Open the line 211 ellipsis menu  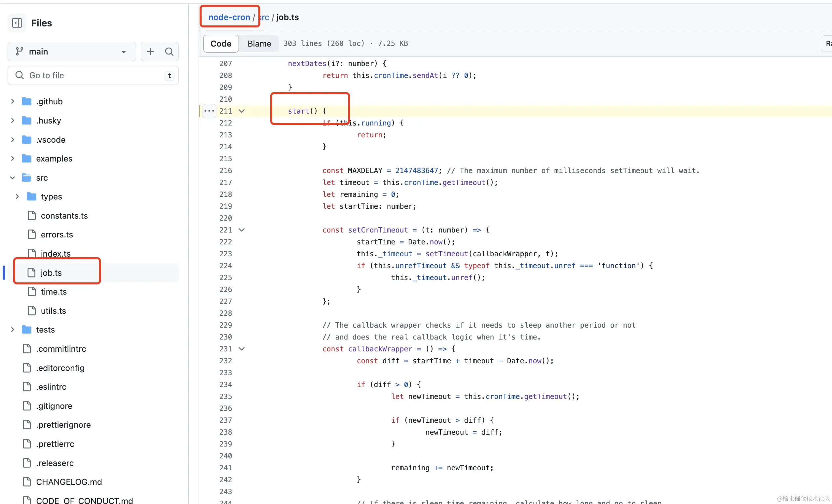(209, 111)
